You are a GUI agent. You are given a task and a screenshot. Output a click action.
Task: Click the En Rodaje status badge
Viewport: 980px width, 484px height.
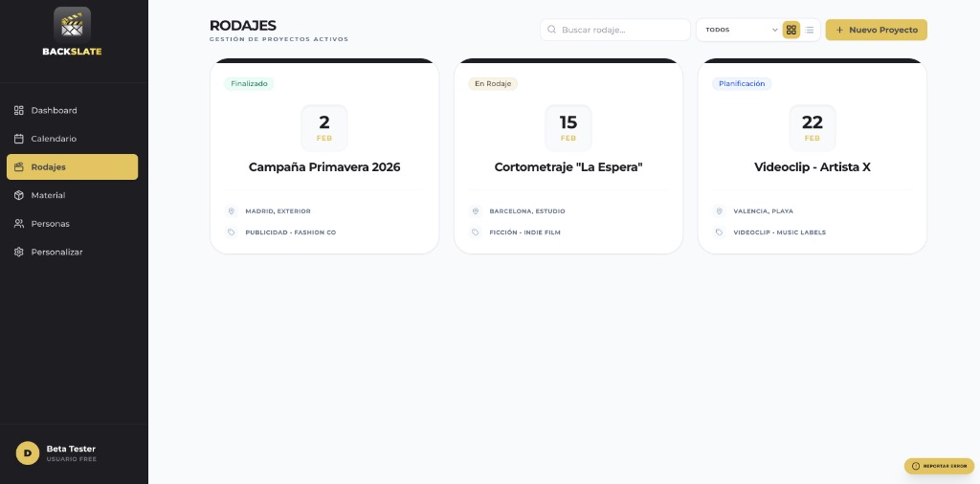click(x=493, y=84)
